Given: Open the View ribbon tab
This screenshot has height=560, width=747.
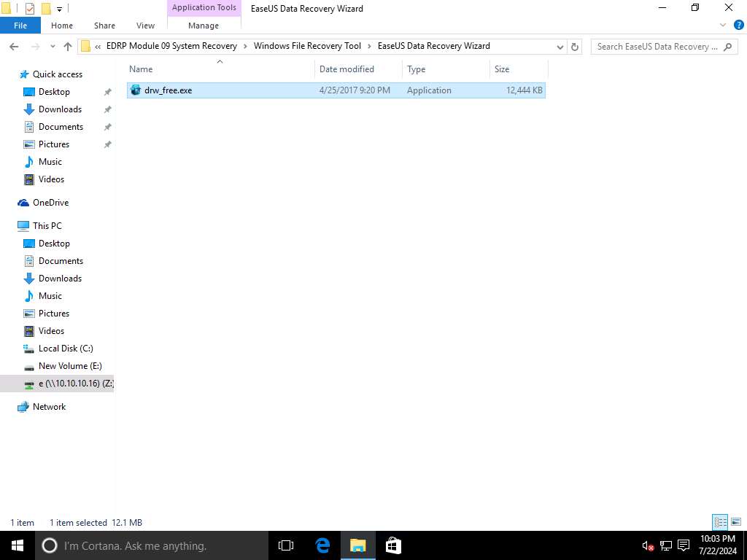Looking at the screenshot, I should [x=145, y=26].
